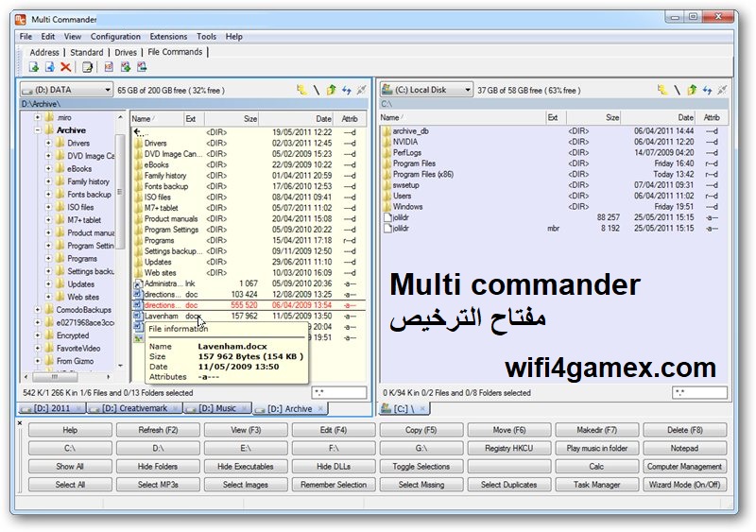This screenshot has width=756, height=532.
Task: Open the Configuration menu
Action: (115, 37)
